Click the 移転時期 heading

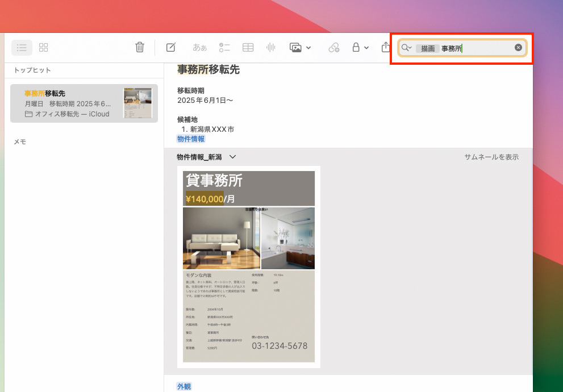[x=191, y=91]
